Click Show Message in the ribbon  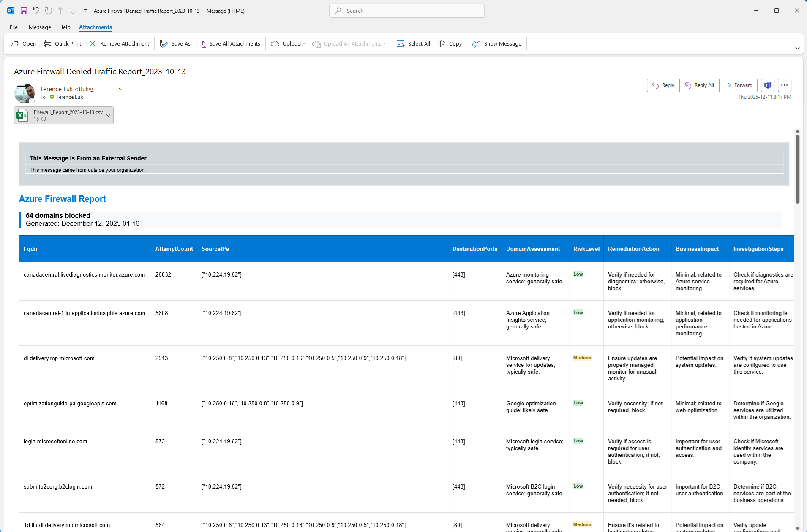pyautogui.click(x=497, y=43)
